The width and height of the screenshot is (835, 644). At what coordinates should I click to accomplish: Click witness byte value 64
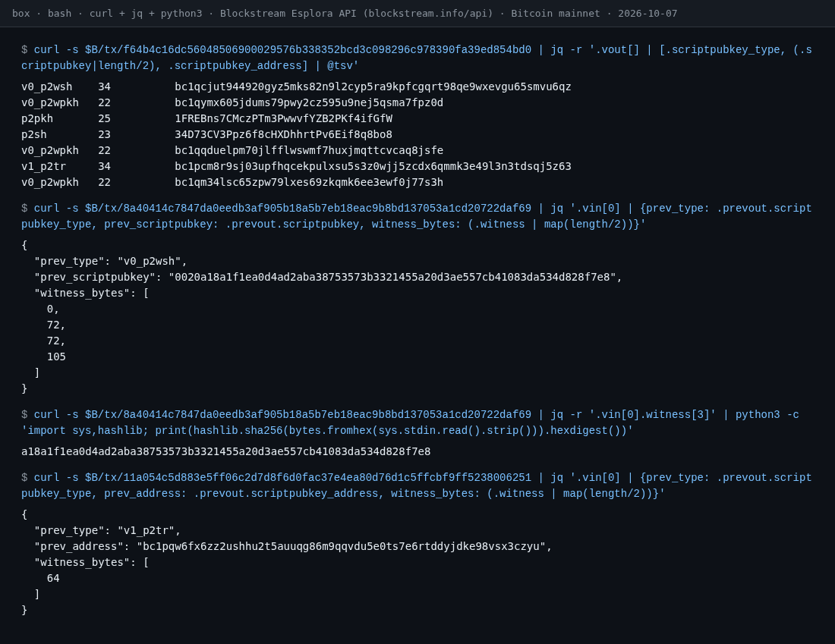(x=53, y=578)
